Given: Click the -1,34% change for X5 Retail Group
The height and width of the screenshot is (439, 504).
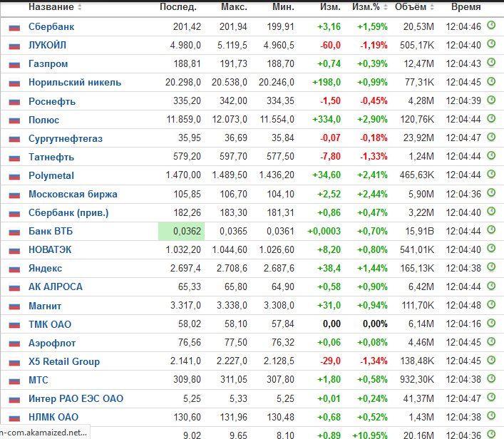Looking at the screenshot, I should pyautogui.click(x=374, y=361).
